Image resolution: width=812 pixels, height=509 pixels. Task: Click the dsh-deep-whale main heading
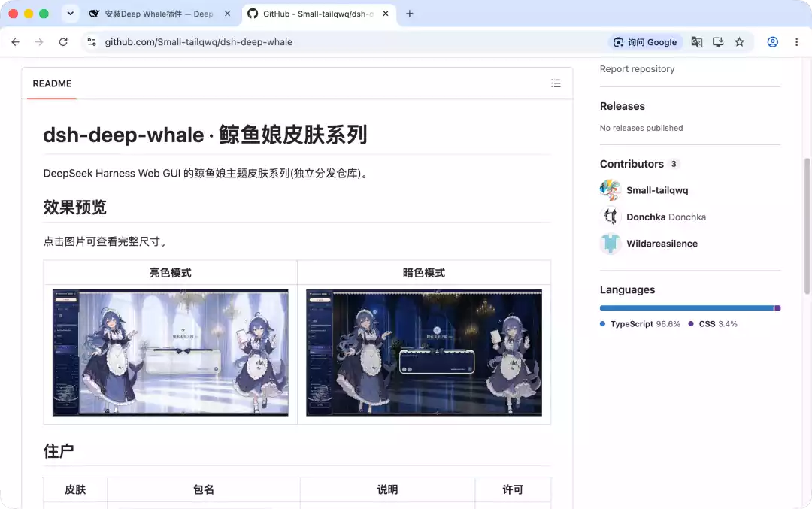pyautogui.click(x=205, y=135)
